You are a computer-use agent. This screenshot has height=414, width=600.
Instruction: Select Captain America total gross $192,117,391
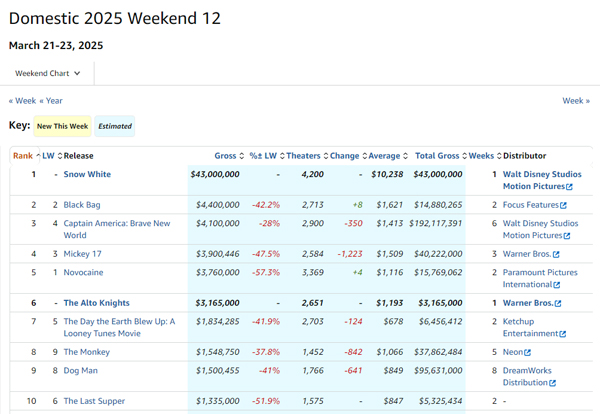point(435,223)
